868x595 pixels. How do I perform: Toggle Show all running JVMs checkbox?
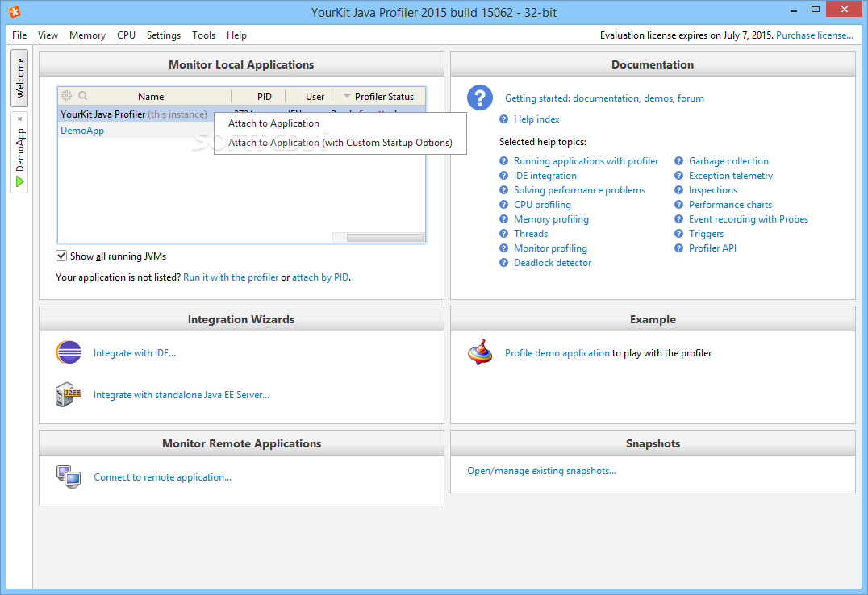[x=61, y=256]
